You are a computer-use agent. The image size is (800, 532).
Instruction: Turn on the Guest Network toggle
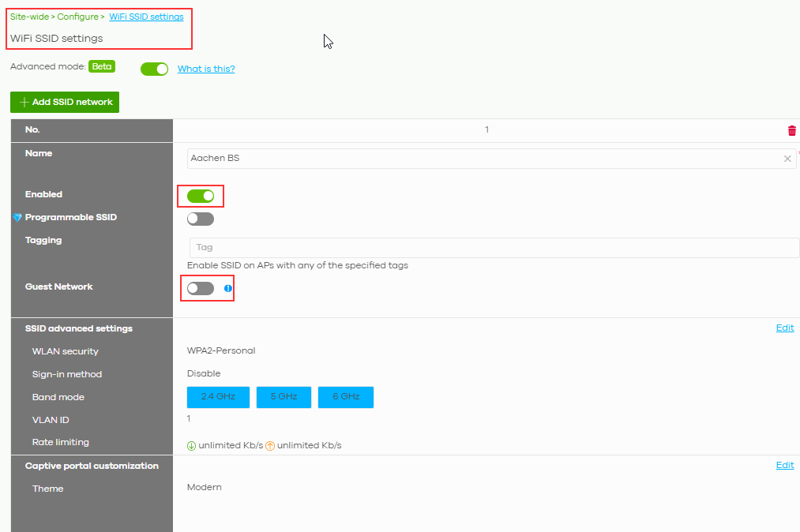[x=201, y=289]
